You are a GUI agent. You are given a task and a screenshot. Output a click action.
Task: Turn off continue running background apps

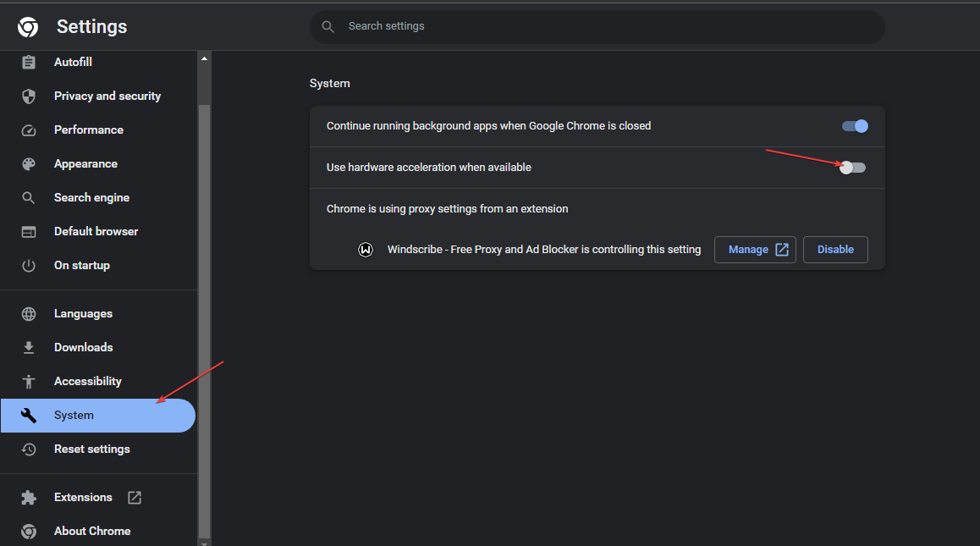pos(855,126)
